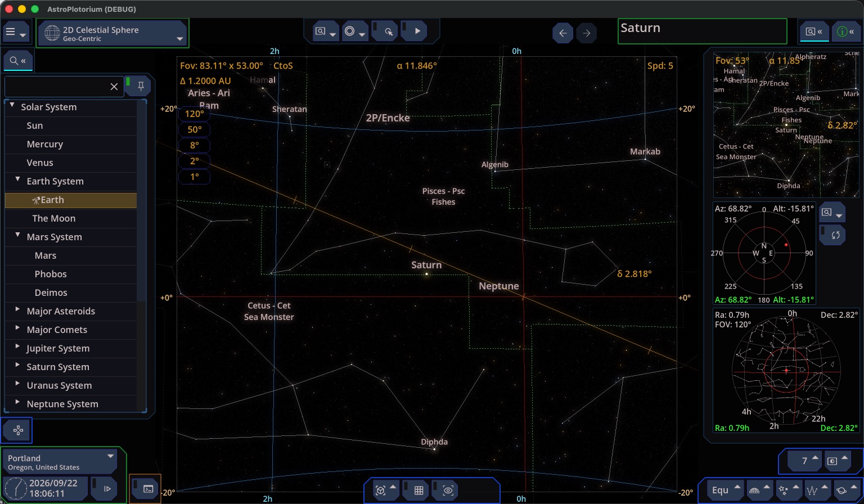The width and height of the screenshot is (864, 504).
Task: Set field of view to 50°
Action: [194, 129]
